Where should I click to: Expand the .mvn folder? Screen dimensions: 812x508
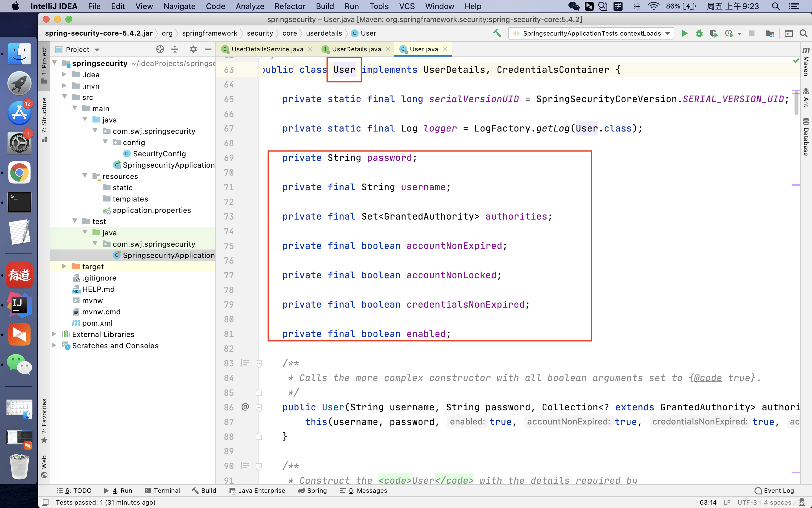coord(64,86)
